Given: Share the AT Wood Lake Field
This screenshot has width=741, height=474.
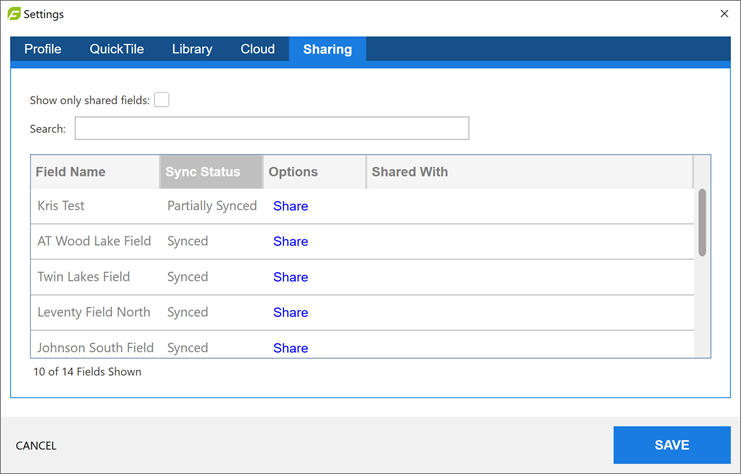Looking at the screenshot, I should click(x=290, y=241).
